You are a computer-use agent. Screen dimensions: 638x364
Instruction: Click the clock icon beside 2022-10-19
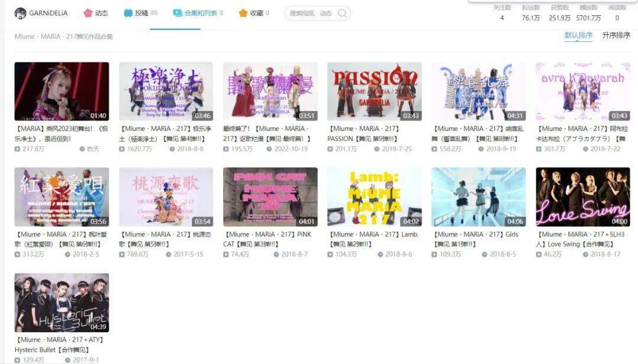point(269,149)
